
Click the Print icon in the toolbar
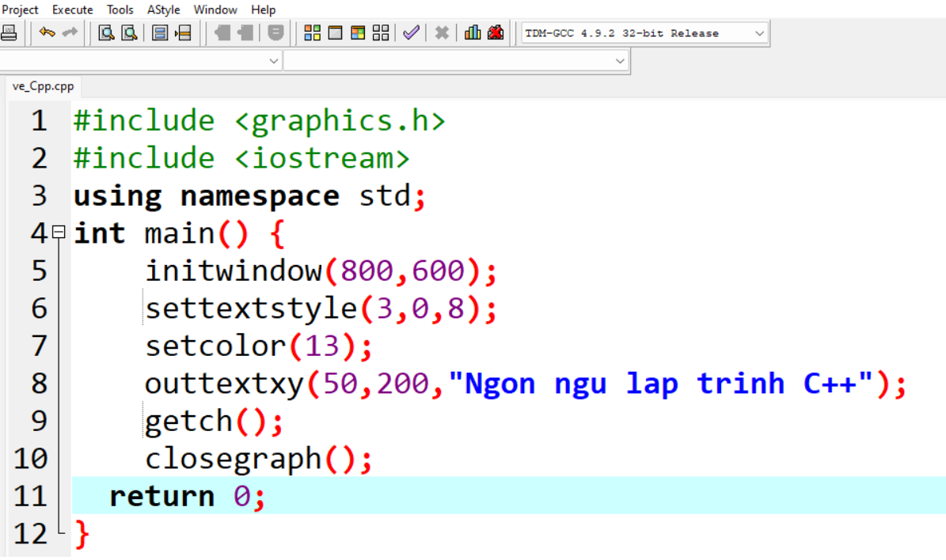pyautogui.click(x=8, y=32)
